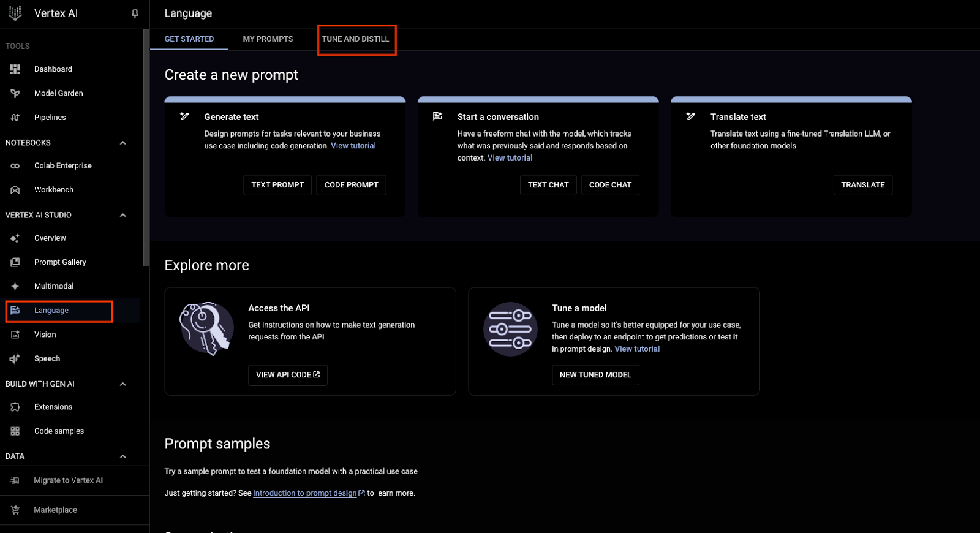Collapse the Vertex AI Studio section chevron

(x=123, y=216)
